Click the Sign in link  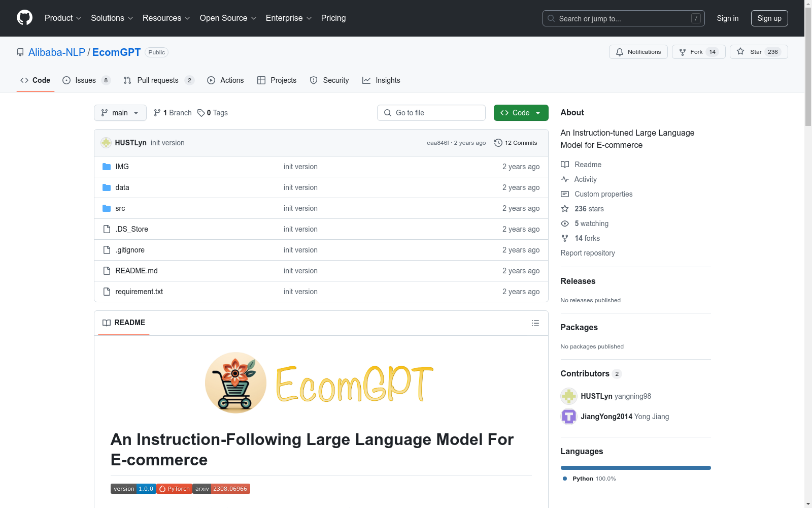coord(728,18)
